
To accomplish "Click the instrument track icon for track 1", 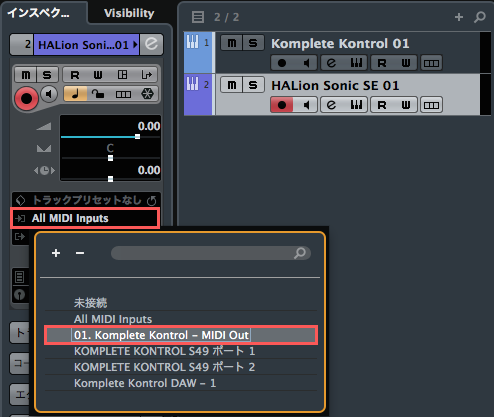I will point(192,42).
